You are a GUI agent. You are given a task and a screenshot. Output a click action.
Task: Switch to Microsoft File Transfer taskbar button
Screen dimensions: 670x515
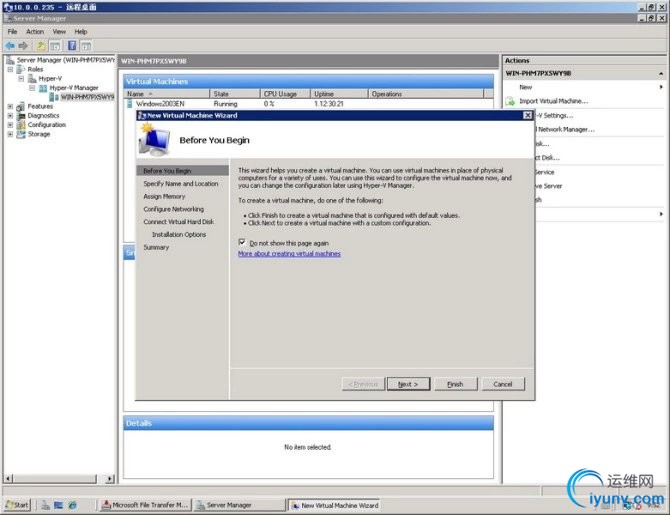click(145, 505)
